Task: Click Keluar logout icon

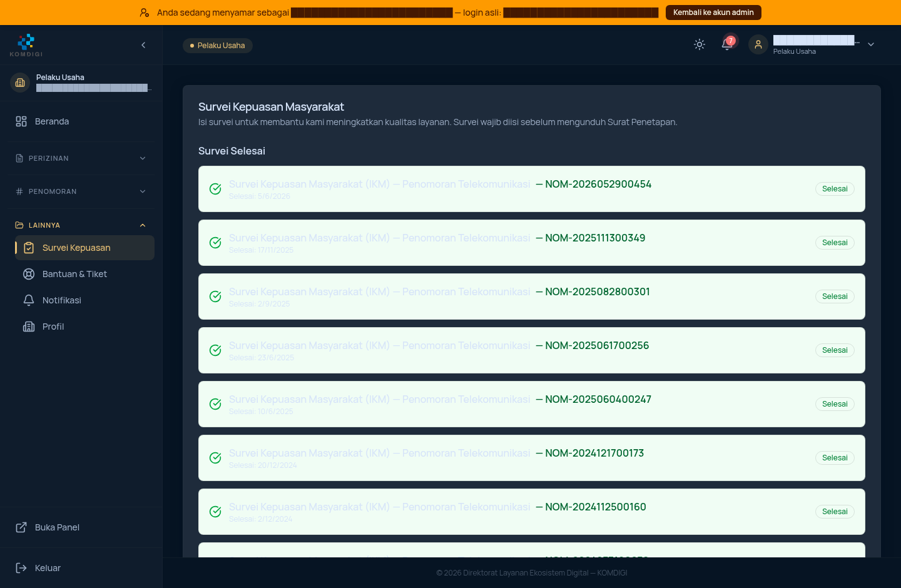Action: [21, 568]
